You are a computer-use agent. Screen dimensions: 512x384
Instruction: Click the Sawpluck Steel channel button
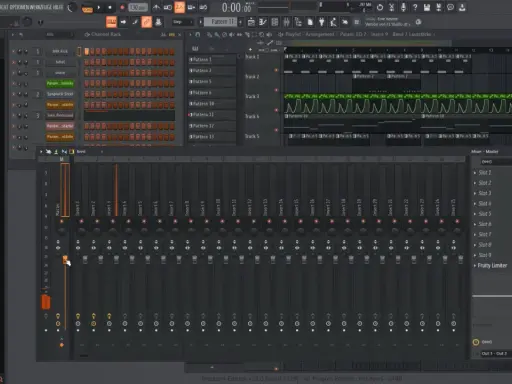[x=60, y=94]
